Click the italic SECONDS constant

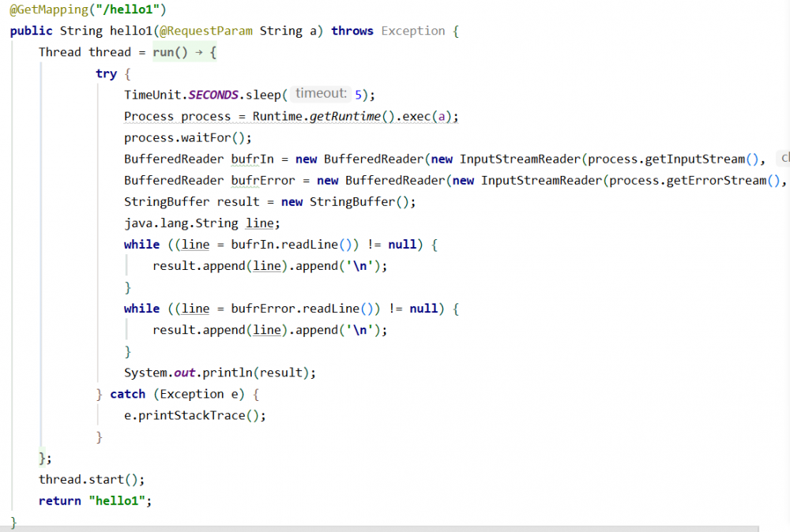(213, 96)
